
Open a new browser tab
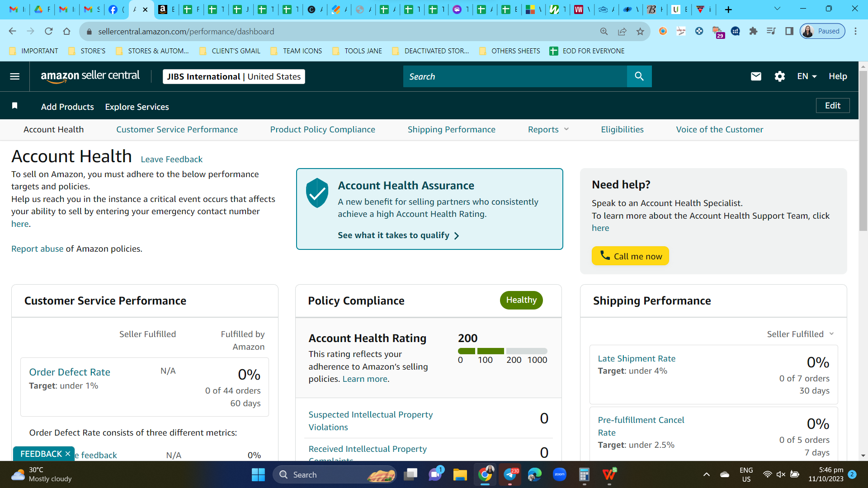tap(728, 9)
